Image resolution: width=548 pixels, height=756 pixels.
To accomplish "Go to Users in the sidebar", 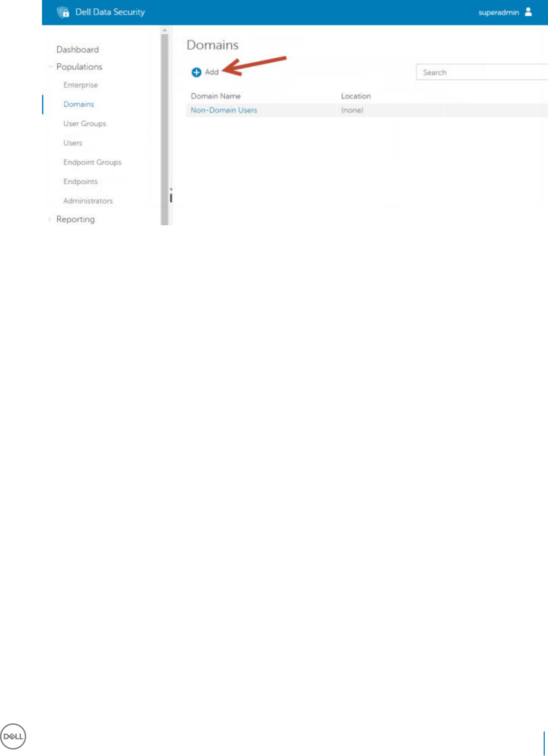I will click(73, 143).
